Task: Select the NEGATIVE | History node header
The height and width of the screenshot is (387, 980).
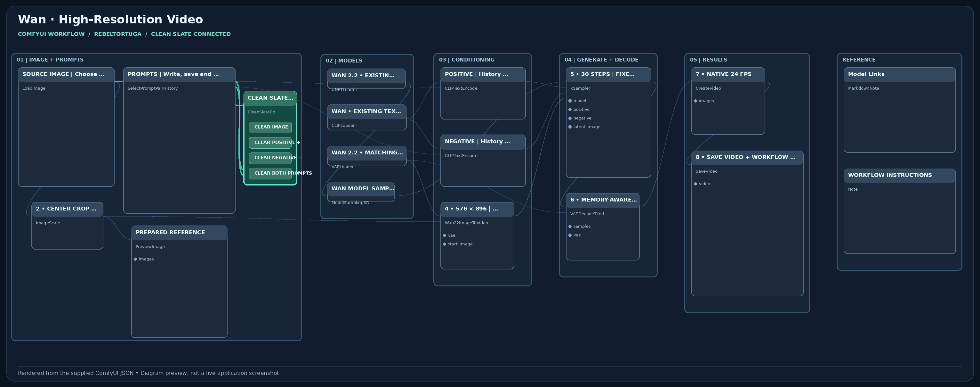Action: [483, 142]
